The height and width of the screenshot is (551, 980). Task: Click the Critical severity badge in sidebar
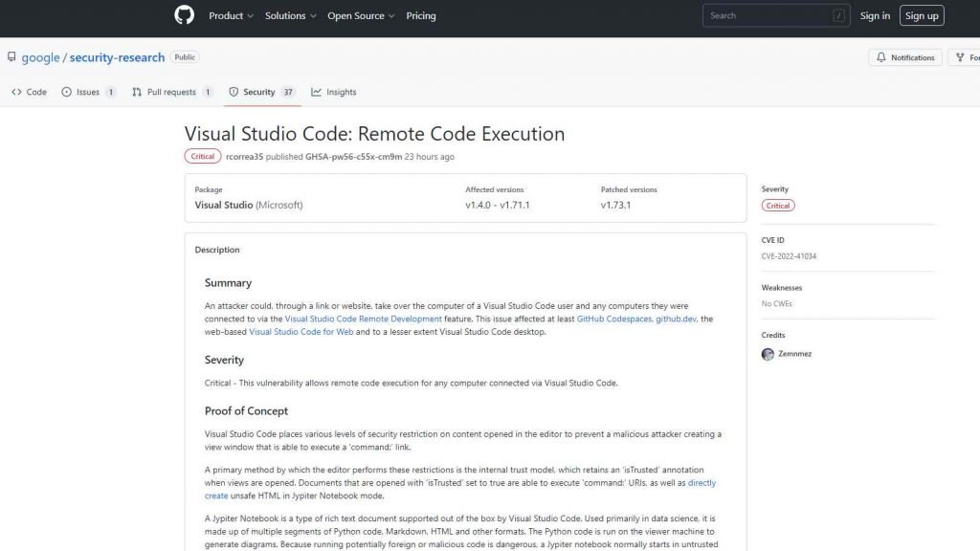[x=778, y=206]
